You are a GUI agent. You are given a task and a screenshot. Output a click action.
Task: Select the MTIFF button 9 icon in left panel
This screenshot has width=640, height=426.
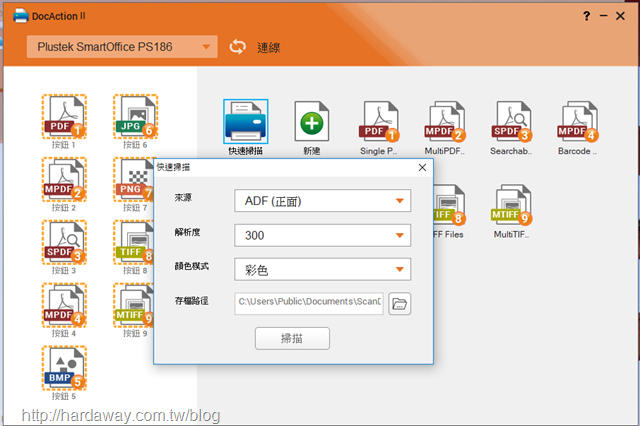tap(133, 305)
